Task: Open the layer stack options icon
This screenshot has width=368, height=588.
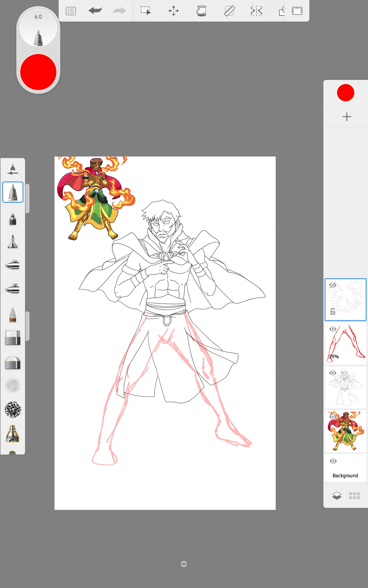Action: click(336, 495)
